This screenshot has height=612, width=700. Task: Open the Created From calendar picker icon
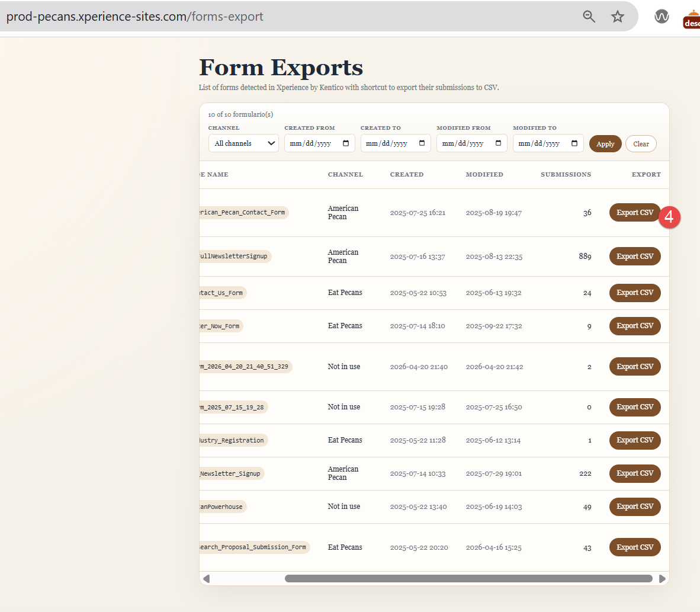tap(345, 143)
